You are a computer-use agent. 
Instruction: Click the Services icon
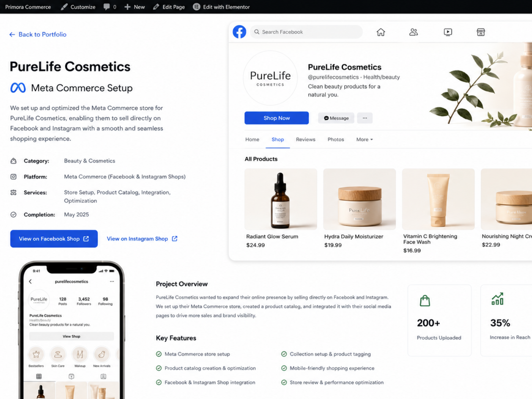point(14,193)
